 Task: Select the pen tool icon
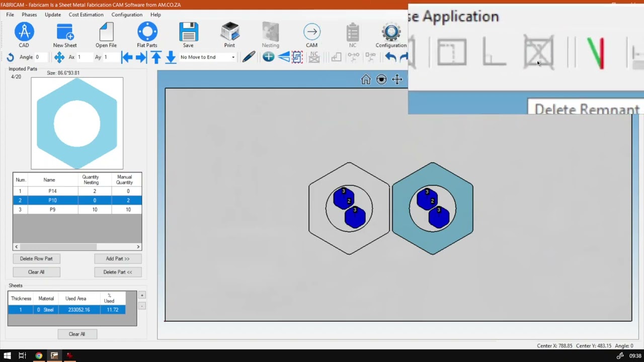[249, 57]
